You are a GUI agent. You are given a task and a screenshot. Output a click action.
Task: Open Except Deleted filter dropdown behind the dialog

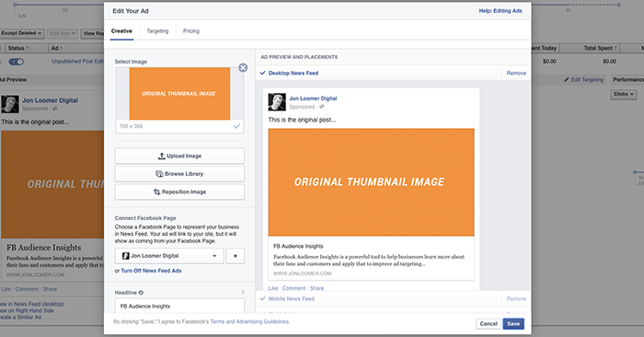pyautogui.click(x=22, y=33)
